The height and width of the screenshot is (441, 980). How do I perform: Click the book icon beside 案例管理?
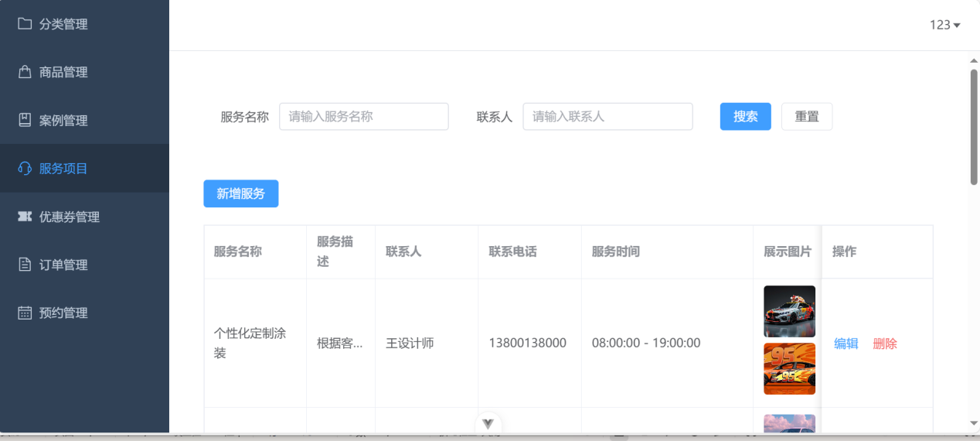coord(25,120)
